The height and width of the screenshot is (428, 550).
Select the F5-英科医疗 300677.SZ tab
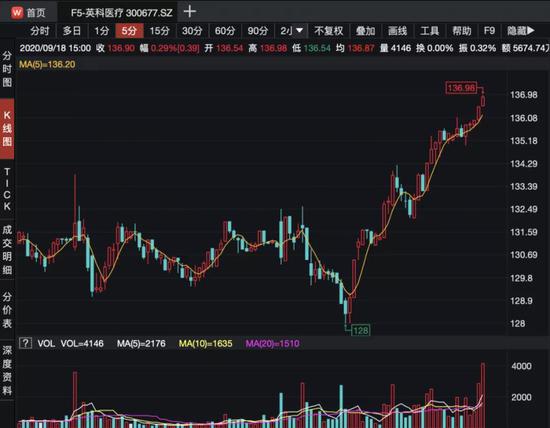(121, 13)
